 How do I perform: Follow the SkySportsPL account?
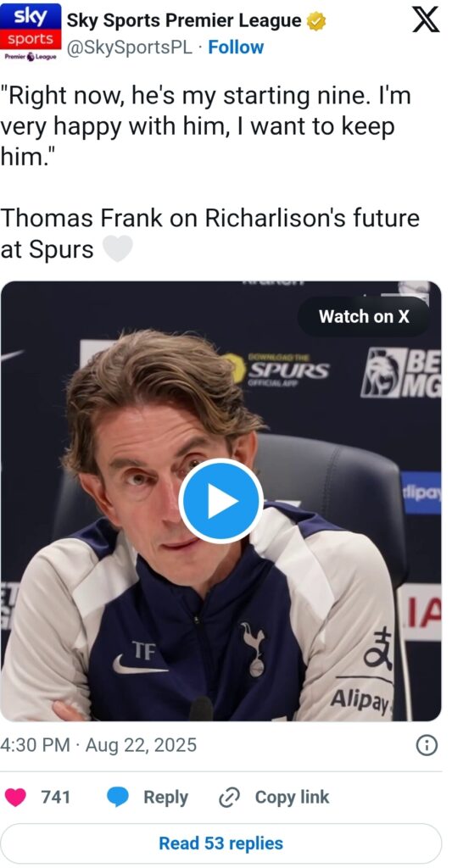coord(236,47)
